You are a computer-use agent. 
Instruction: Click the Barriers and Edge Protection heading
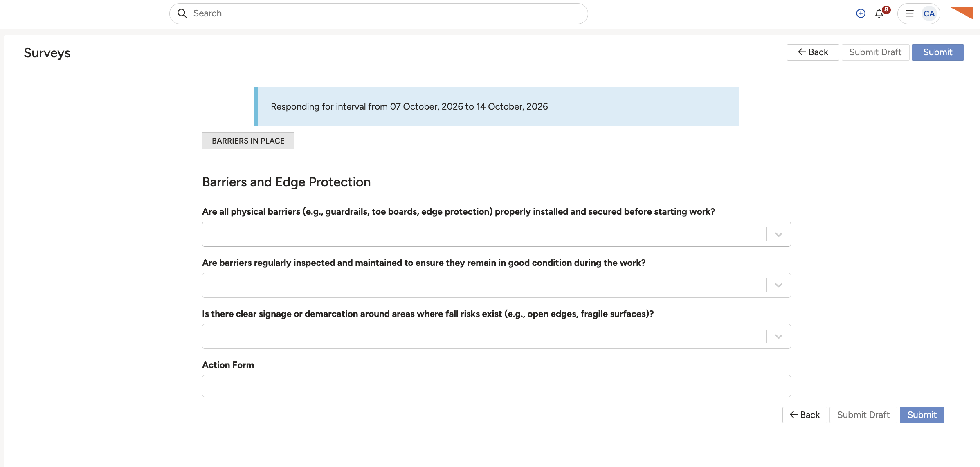286,182
